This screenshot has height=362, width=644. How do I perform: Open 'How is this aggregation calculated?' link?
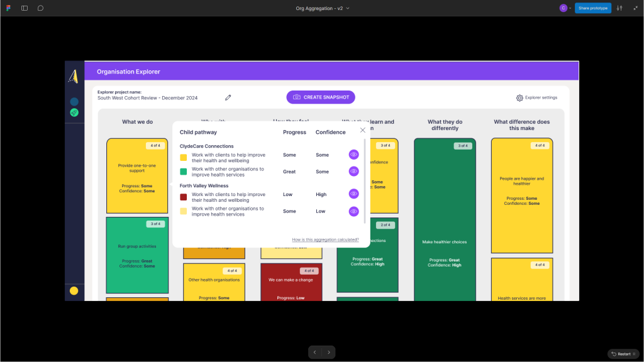tap(325, 239)
